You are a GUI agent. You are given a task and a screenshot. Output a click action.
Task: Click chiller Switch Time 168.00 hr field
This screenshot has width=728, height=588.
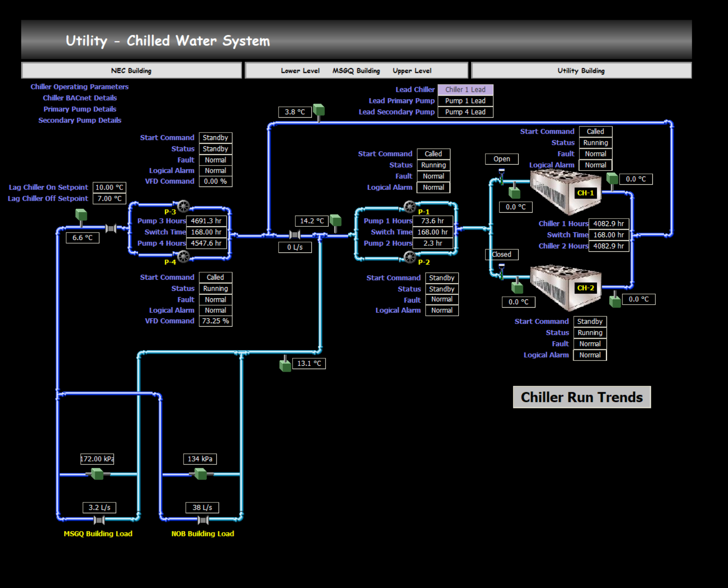(609, 235)
